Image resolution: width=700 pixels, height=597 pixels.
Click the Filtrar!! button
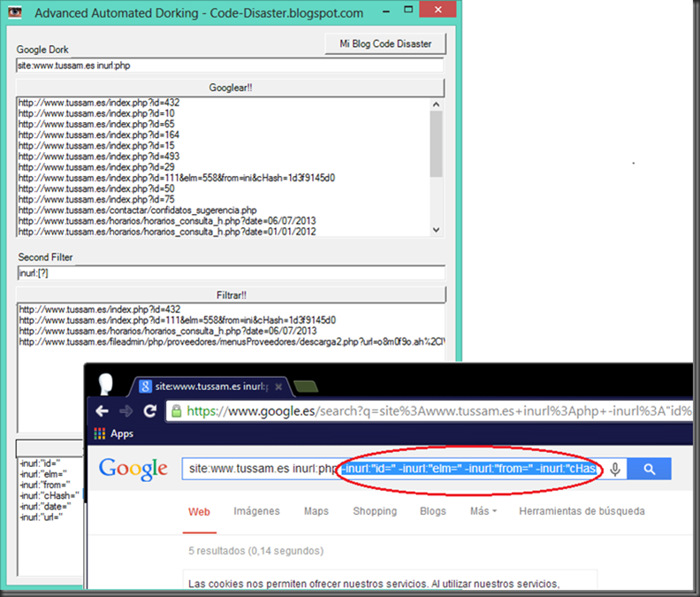[231, 295]
